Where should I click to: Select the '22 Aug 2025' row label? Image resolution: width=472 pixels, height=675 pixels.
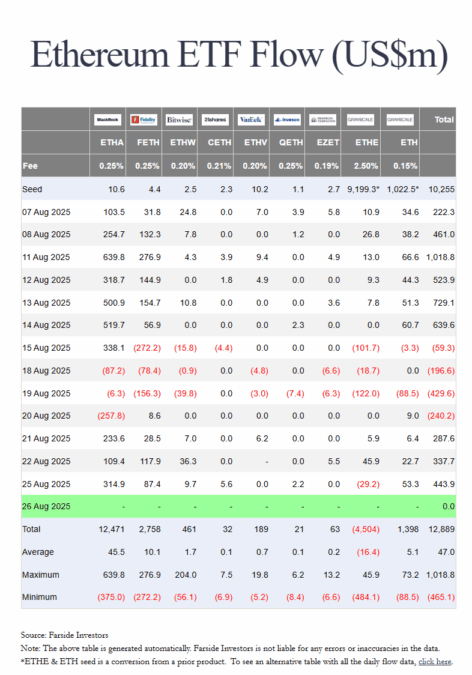click(x=46, y=462)
